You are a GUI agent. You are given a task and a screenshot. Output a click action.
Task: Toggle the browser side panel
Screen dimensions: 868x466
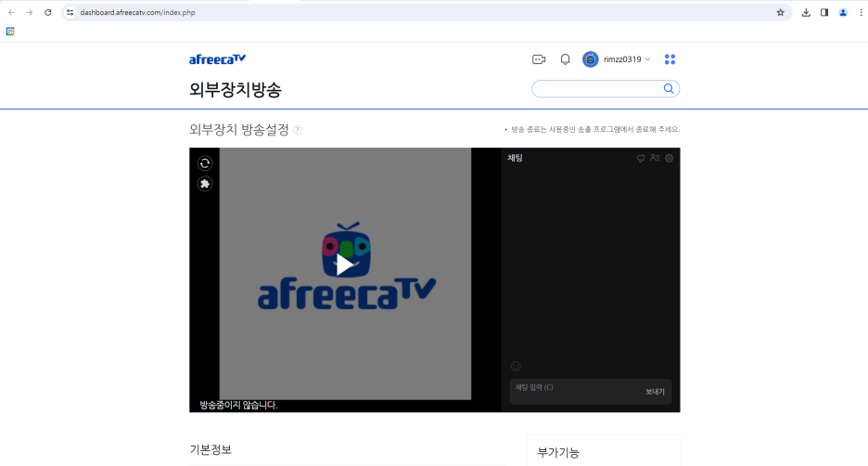(824, 12)
